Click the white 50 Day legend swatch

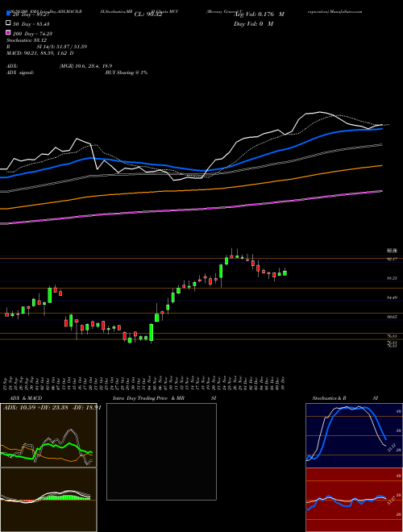tap(8, 23)
